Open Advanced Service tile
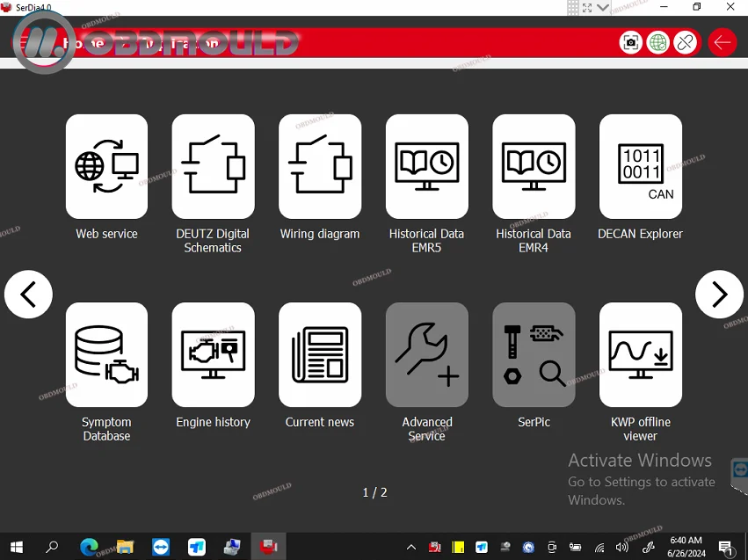This screenshot has width=748, height=560. pos(426,355)
